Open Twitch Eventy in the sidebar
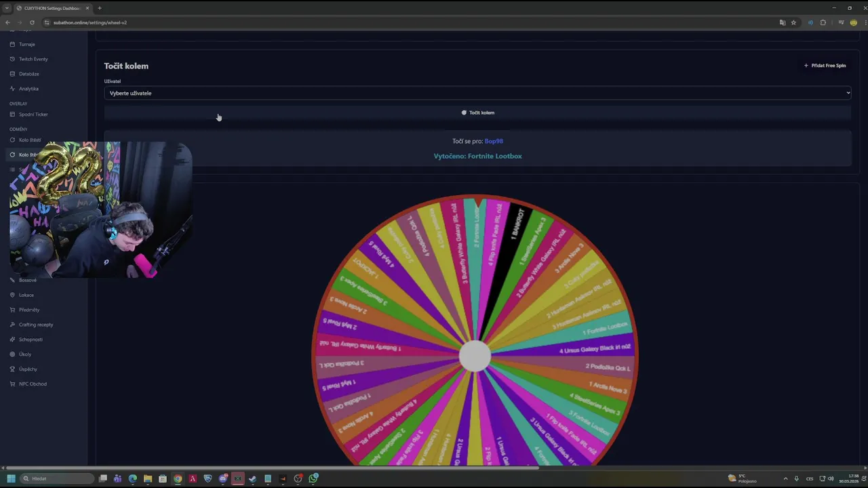The height and width of the screenshot is (488, 868). 33,59
